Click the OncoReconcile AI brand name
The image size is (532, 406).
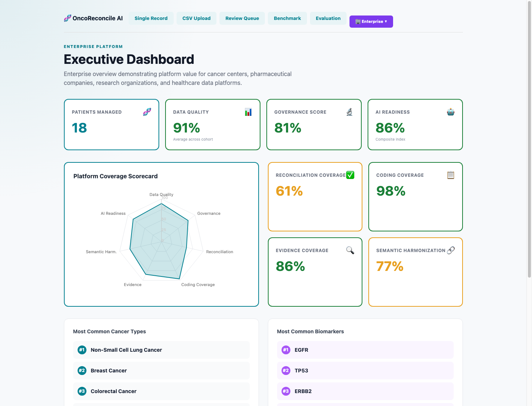pos(98,18)
